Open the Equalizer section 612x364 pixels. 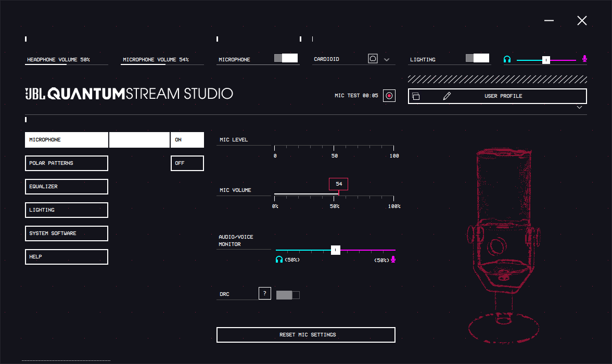pyautogui.click(x=67, y=187)
